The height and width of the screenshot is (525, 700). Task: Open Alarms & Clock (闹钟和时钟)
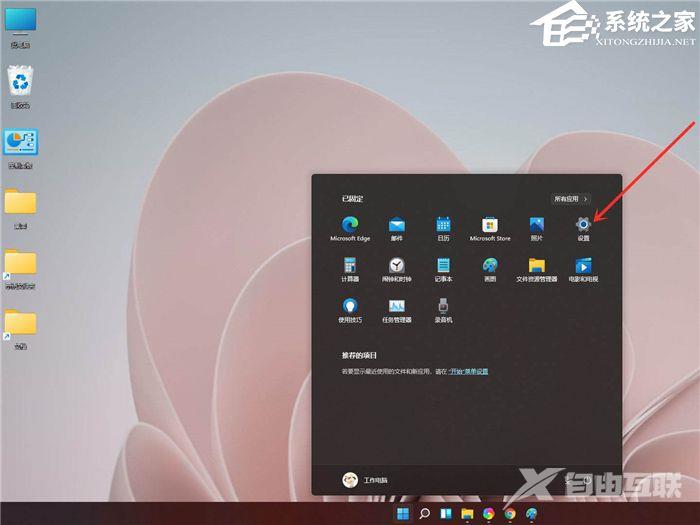(396, 270)
